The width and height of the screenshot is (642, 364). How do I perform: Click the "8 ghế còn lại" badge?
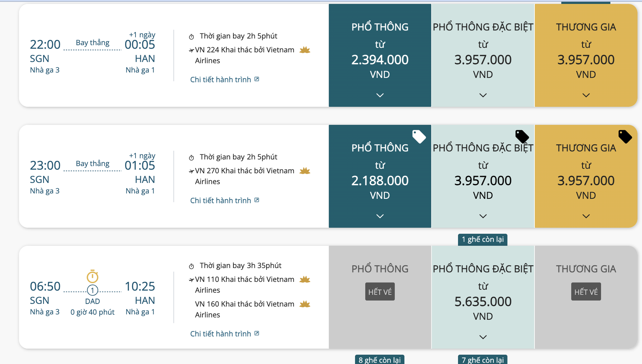pos(380,360)
